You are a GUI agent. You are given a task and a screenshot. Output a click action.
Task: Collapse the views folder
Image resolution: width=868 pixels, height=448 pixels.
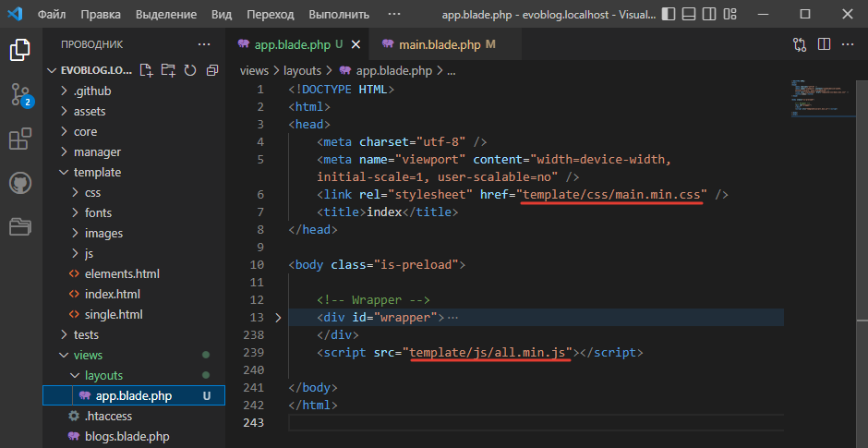(88, 355)
